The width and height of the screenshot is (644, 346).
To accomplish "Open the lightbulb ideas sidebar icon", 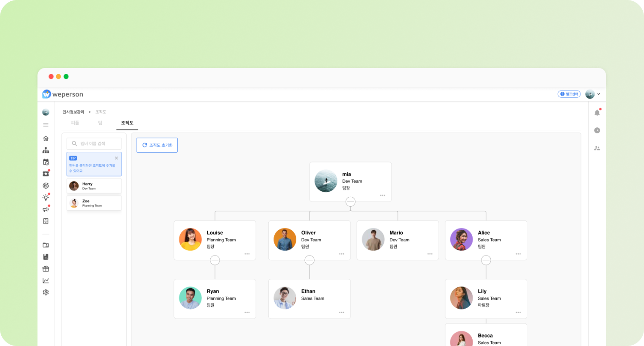I will pos(46,197).
